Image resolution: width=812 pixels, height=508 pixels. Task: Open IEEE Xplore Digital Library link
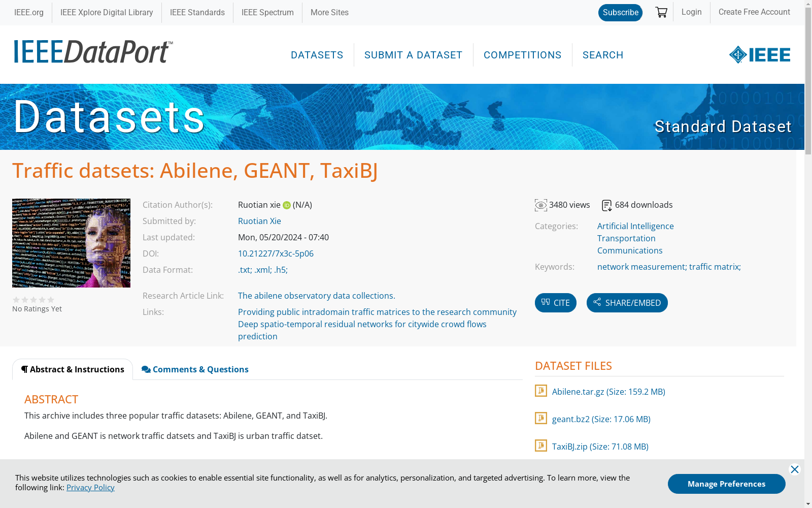(x=107, y=12)
